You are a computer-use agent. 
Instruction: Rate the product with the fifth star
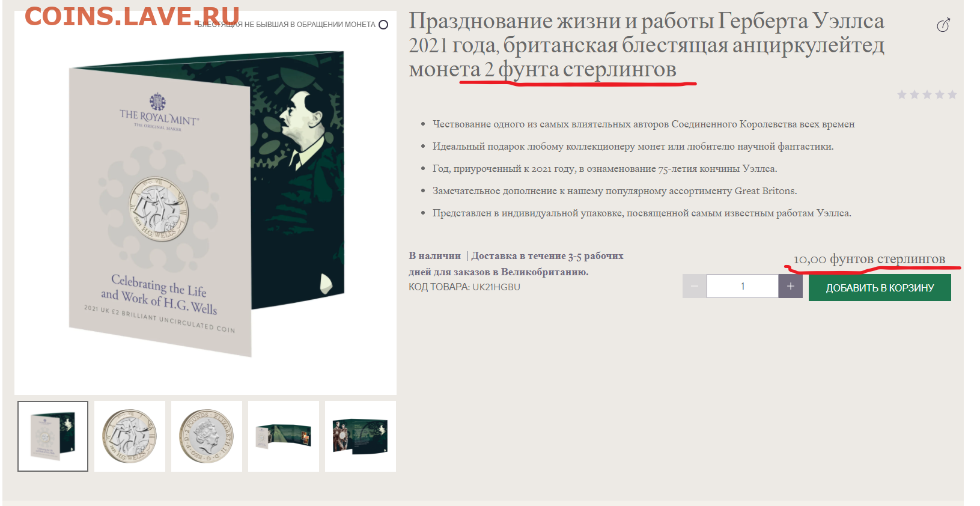coord(952,94)
